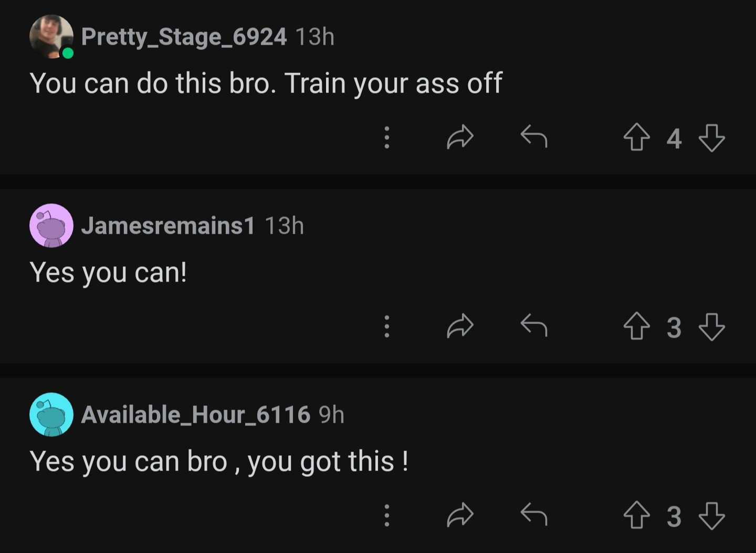This screenshot has height=553, width=756.
Task: Reply to Pretty_Stage_6924's comment
Action: (x=534, y=137)
